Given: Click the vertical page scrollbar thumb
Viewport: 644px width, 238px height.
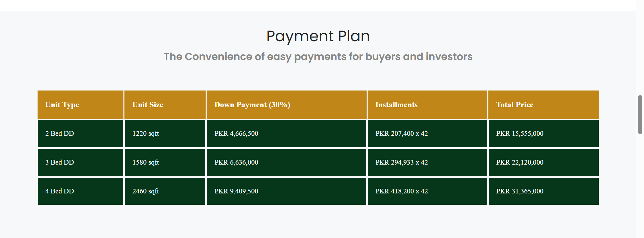Looking at the screenshot, I should [x=640, y=115].
